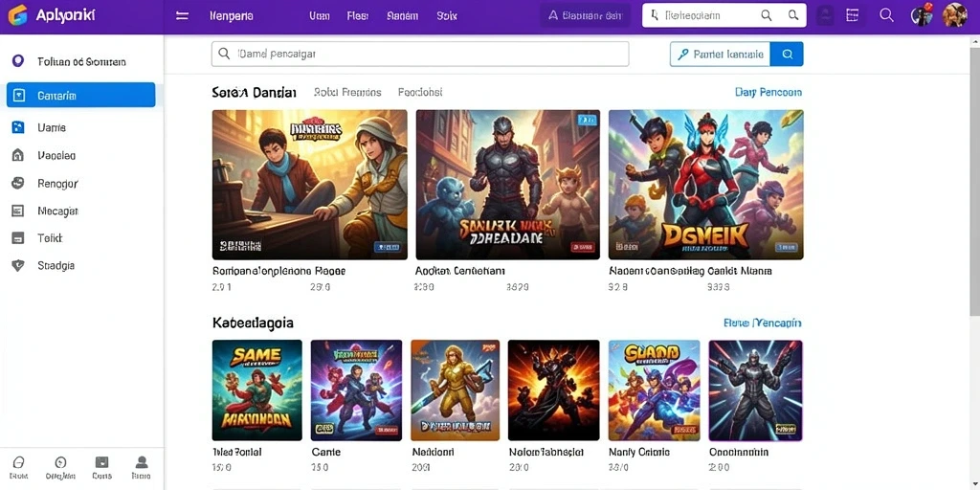Open the SAME game card thumbnail
980x490 pixels.
click(256, 390)
